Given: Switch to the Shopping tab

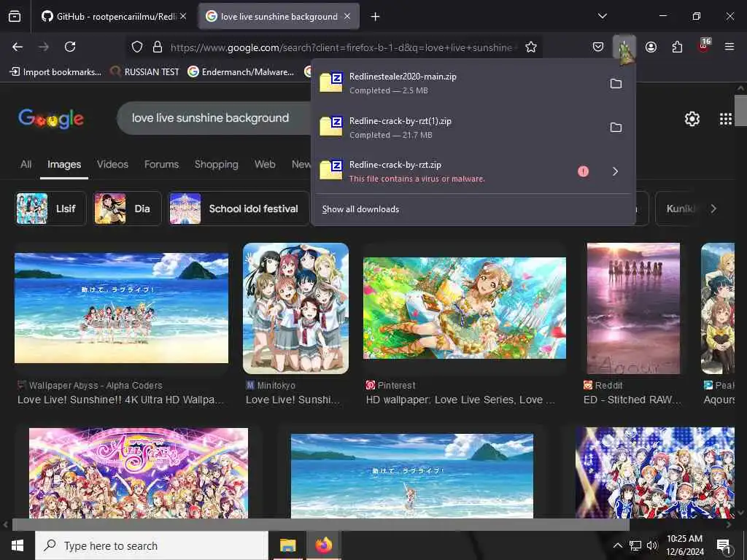Looking at the screenshot, I should click(x=216, y=164).
